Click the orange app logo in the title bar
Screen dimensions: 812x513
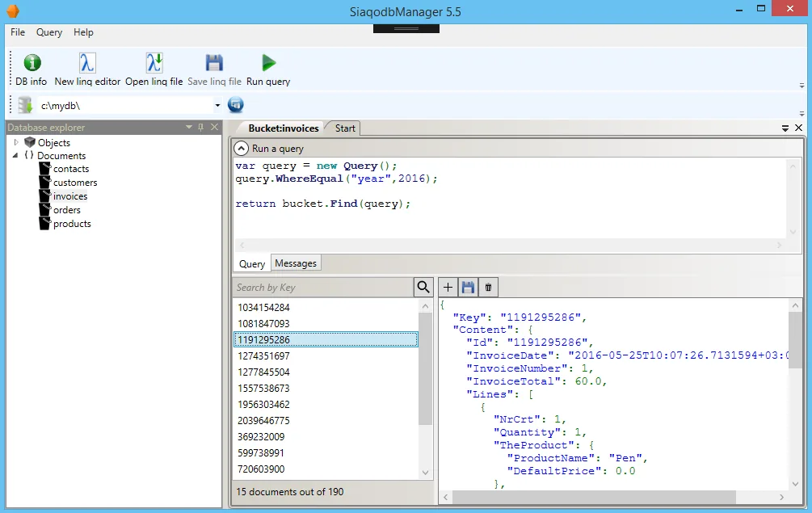pyautogui.click(x=12, y=11)
